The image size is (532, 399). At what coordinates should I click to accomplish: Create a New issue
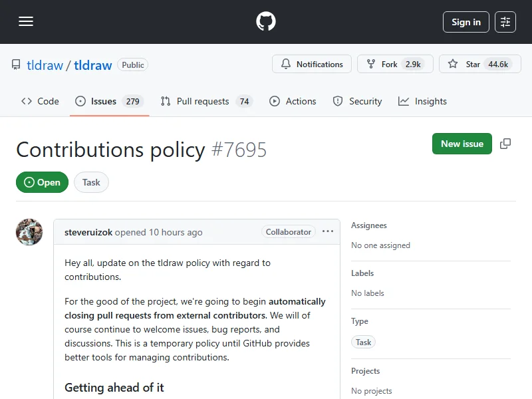[462, 144]
